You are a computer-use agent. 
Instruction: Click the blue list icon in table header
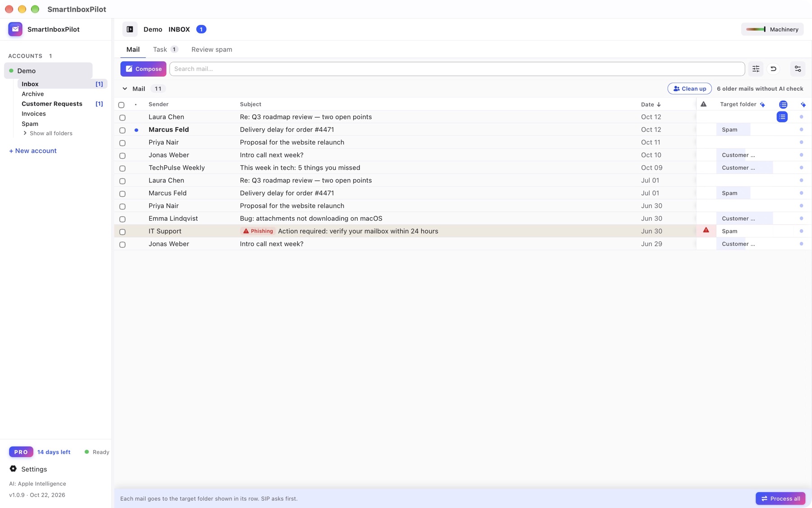[783, 105]
